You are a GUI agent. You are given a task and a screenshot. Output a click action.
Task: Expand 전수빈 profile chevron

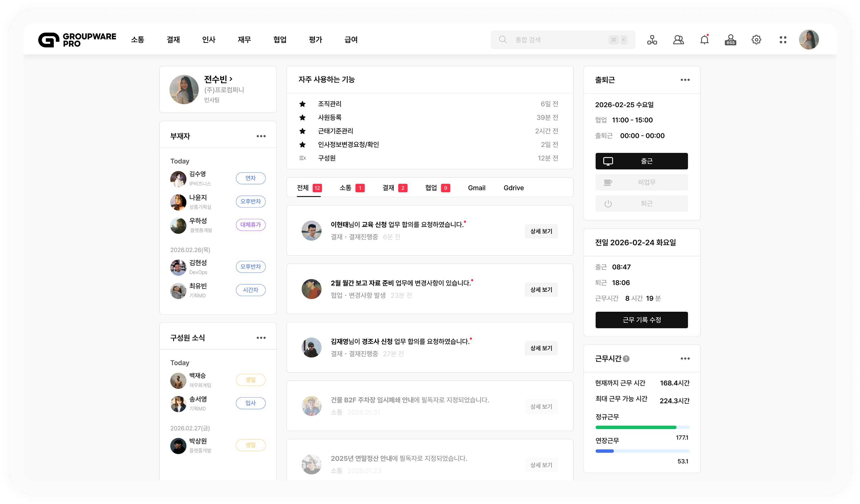point(231,79)
